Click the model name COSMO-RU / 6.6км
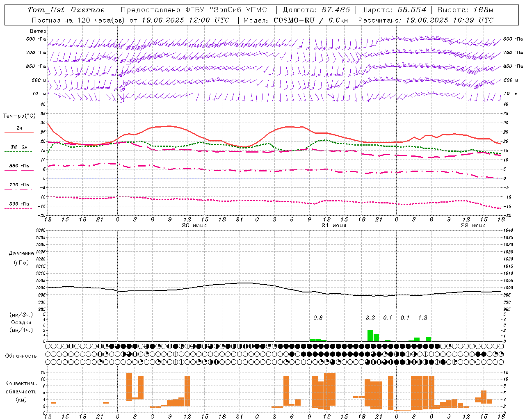525x420 pixels. 311,20
